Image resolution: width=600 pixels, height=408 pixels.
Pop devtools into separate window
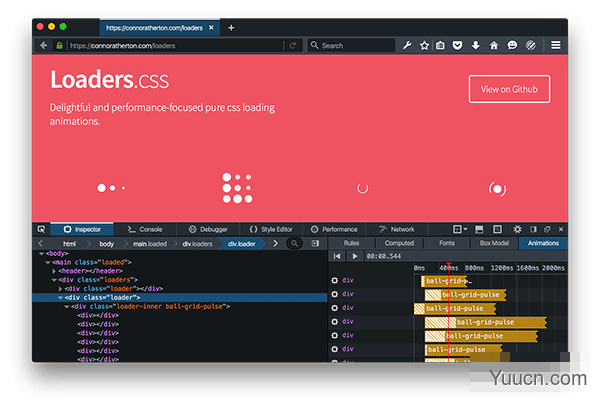(x=547, y=229)
